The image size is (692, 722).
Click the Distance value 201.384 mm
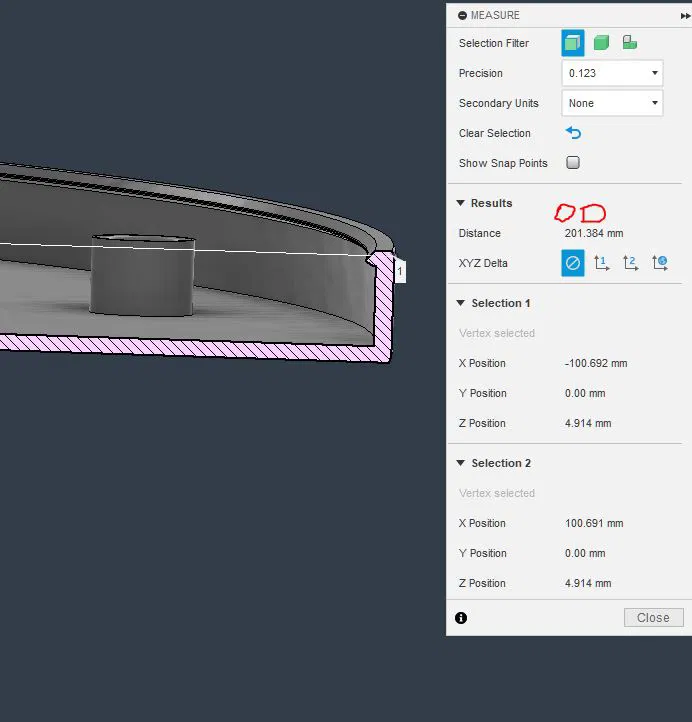tap(594, 233)
